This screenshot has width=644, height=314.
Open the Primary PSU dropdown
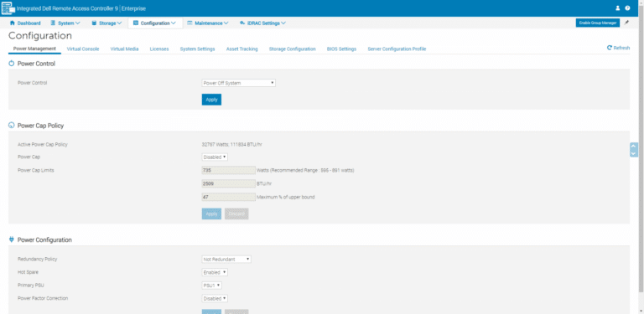pyautogui.click(x=212, y=286)
